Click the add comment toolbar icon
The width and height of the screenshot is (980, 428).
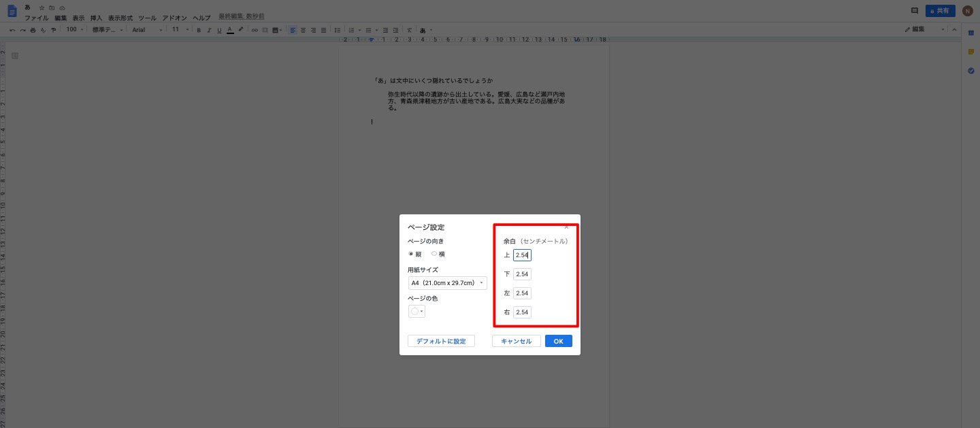click(x=265, y=30)
